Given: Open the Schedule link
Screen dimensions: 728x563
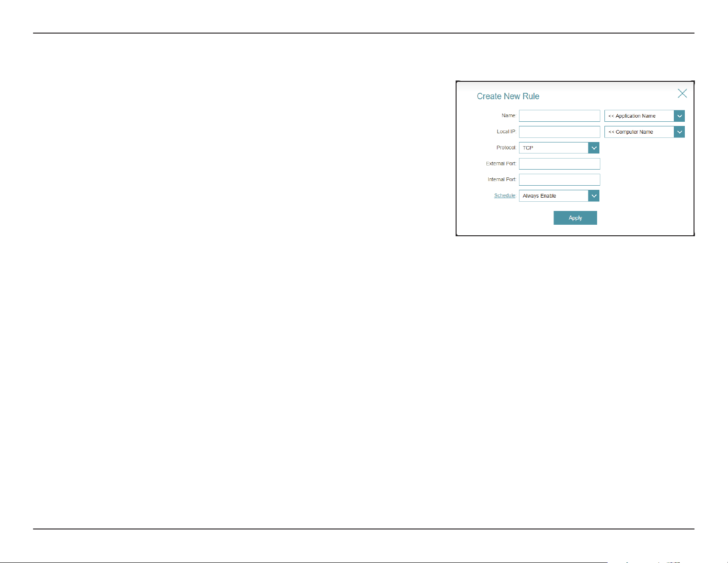Looking at the screenshot, I should (504, 195).
